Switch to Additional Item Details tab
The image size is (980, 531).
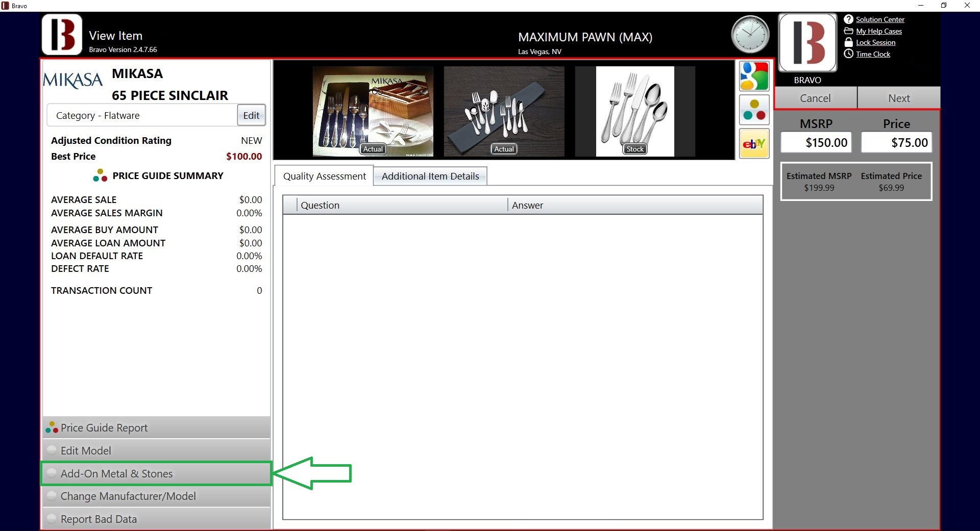[x=430, y=176]
